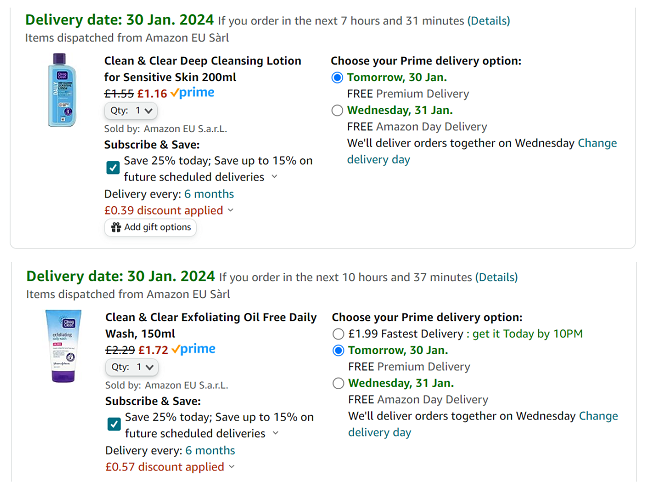Open Qty dropdown for Deep Cleansing Lotion
Image resolution: width=650 pixels, height=491 pixels.
tap(131, 111)
